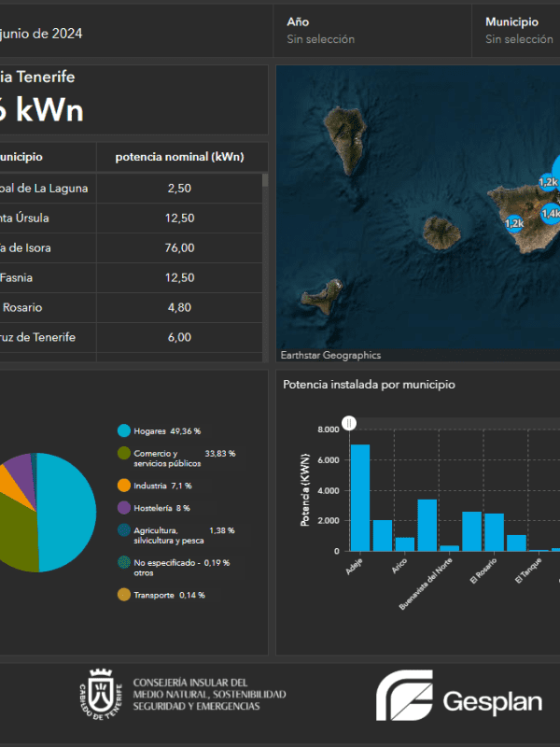This screenshot has height=747, width=560.
Task: Click La Gomera island on the map
Action: 441,233
